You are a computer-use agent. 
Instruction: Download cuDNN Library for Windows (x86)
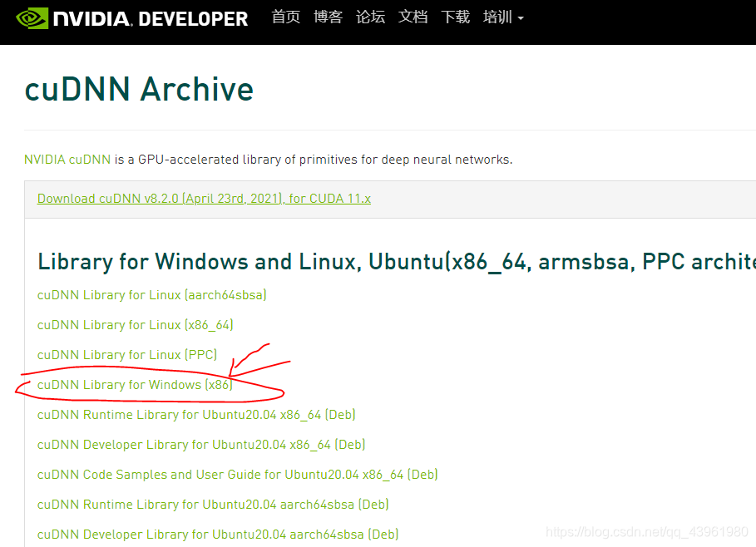[x=135, y=385]
